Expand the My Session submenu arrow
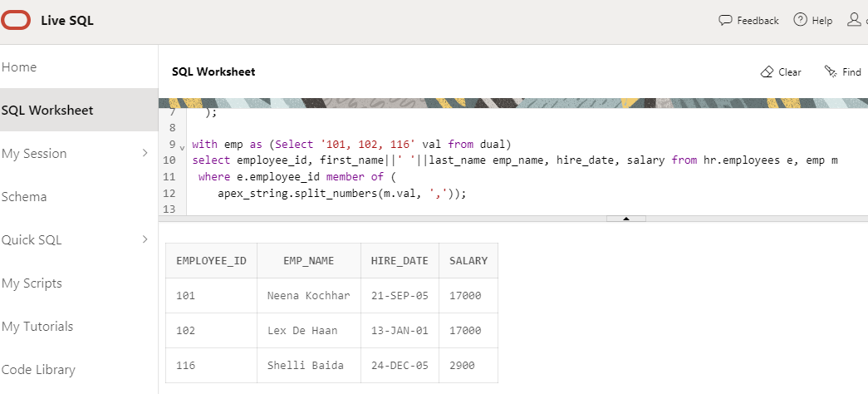Image resolution: width=868 pixels, height=394 pixels. pos(145,153)
